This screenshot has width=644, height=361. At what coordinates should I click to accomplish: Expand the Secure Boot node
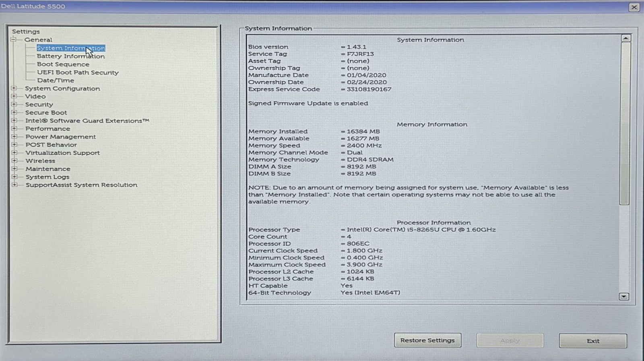(x=14, y=112)
